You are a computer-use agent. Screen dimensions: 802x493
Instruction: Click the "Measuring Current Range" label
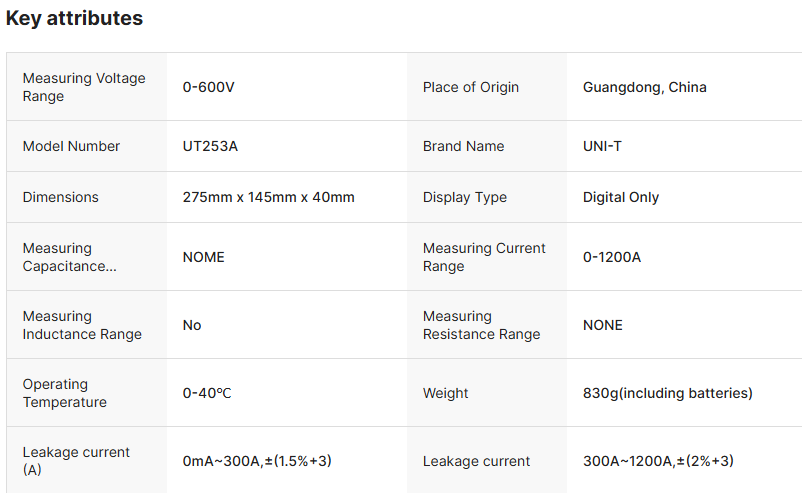484,257
